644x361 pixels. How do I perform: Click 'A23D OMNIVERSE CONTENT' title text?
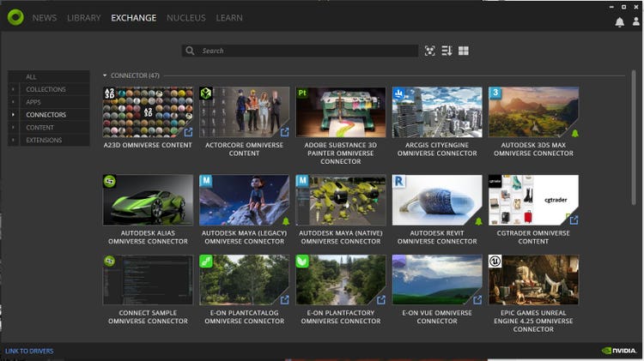[148, 145]
